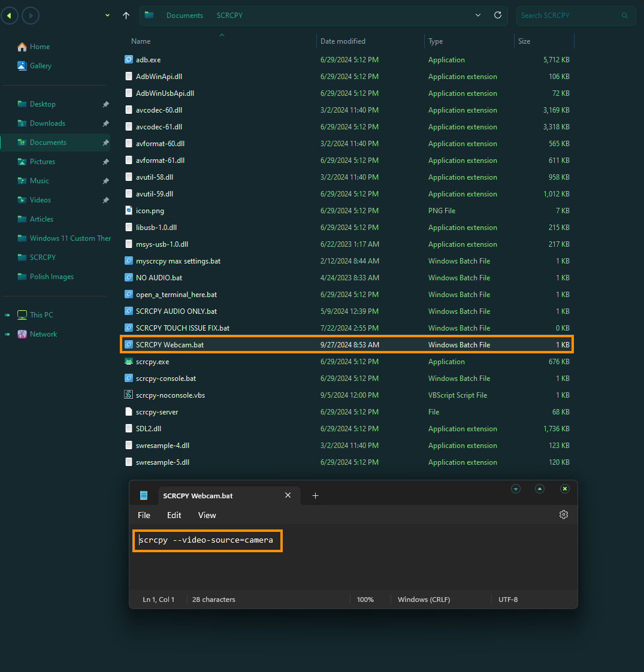Click the Windows (CRLF) line ending status
The height and width of the screenshot is (672, 644).
[x=424, y=600]
